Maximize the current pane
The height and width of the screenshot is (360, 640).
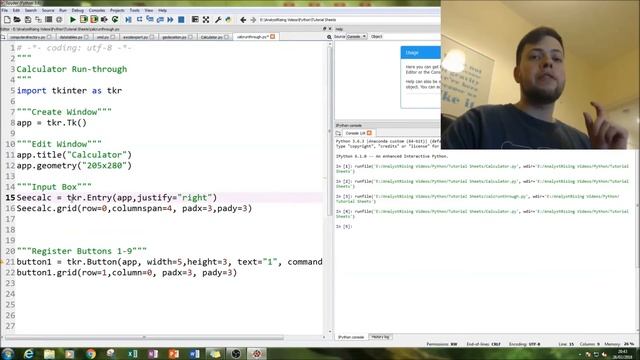point(195,20)
